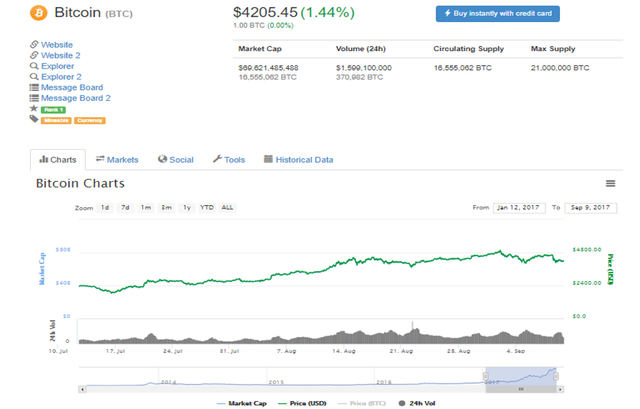The width and height of the screenshot is (640, 409).
Task: Set chart zoom to 1m
Action: tap(146, 208)
